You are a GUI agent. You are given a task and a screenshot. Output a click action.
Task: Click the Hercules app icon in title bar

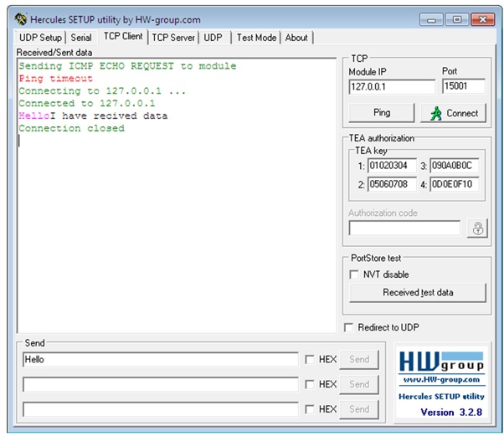point(21,19)
